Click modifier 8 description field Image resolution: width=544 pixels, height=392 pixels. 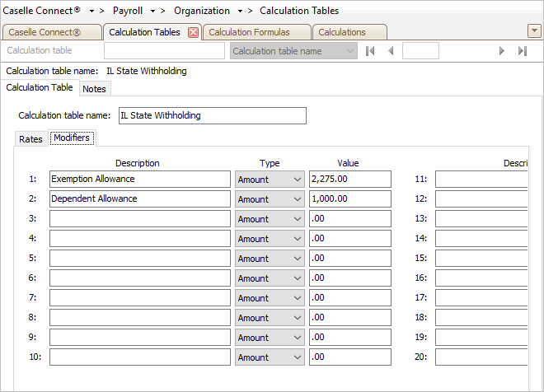pos(140,318)
